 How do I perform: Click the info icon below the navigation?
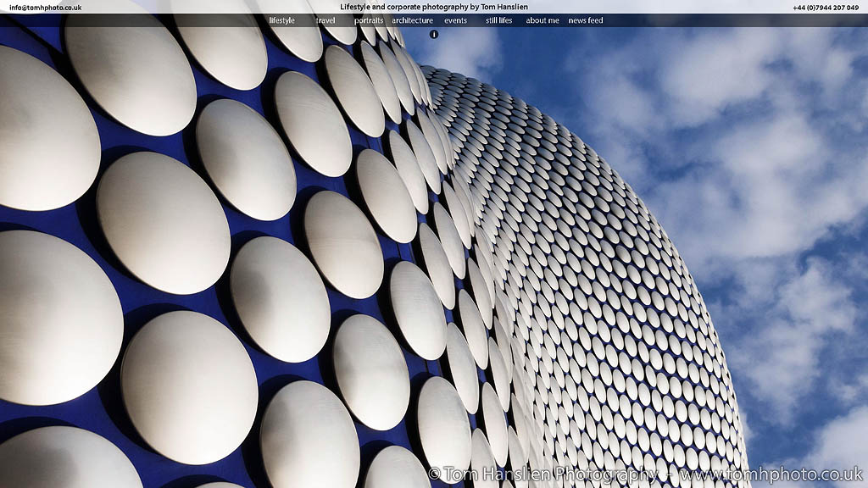[x=434, y=34]
